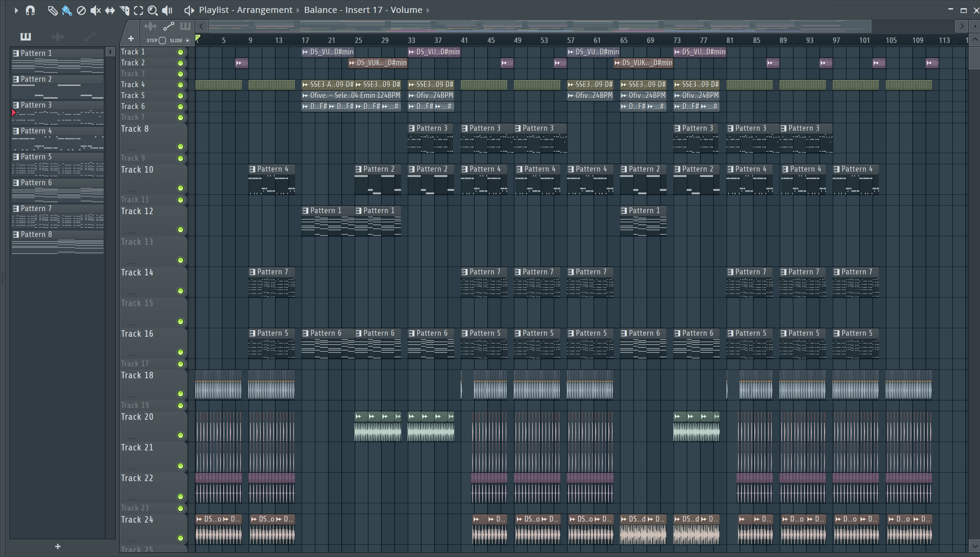Mute Track 4 with its green LED
980x557 pixels.
tap(180, 84)
